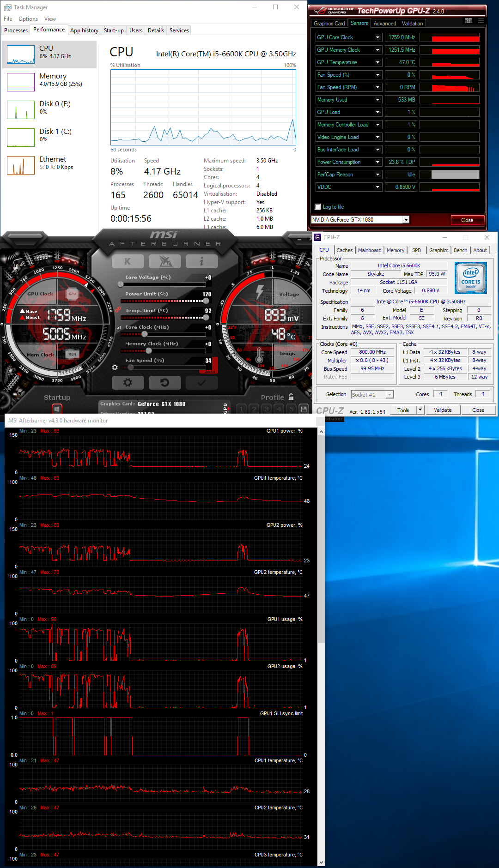499x868 pixels.
Task: Switch to the Processes tab in Task Manager
Action: coord(16,30)
